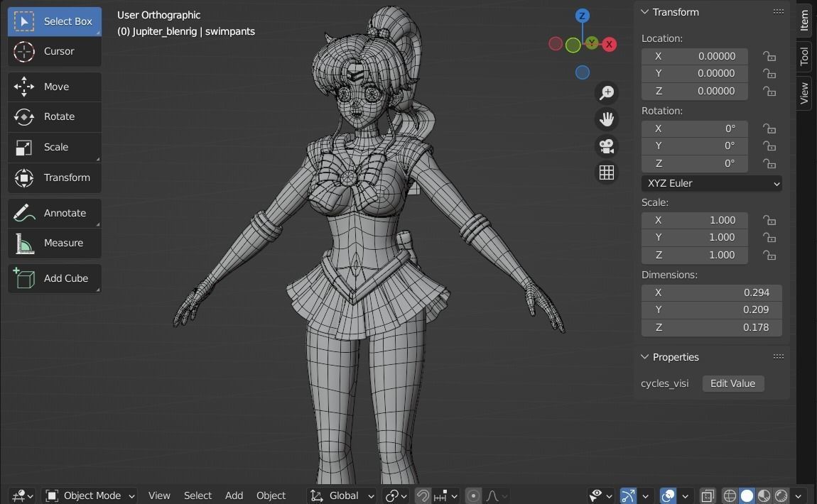Image resolution: width=817 pixels, height=504 pixels.
Task: Switch to material preview shading
Action: (764, 495)
